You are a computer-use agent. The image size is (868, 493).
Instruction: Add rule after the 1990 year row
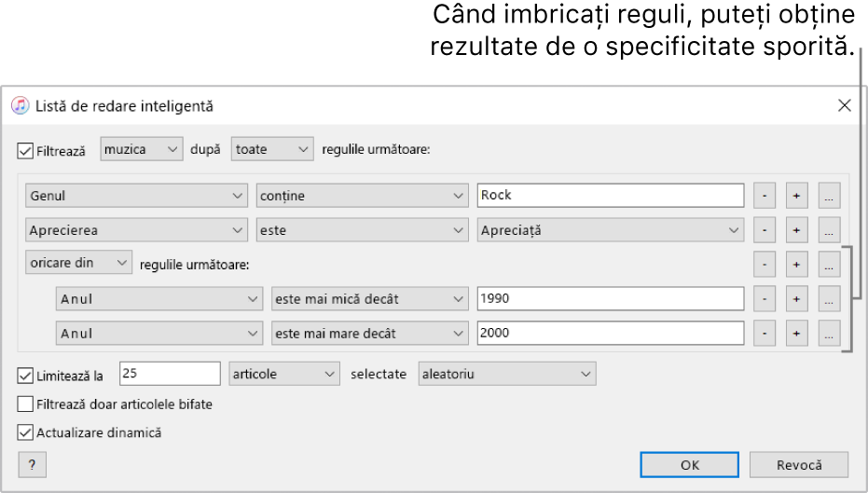pyautogui.click(x=796, y=299)
